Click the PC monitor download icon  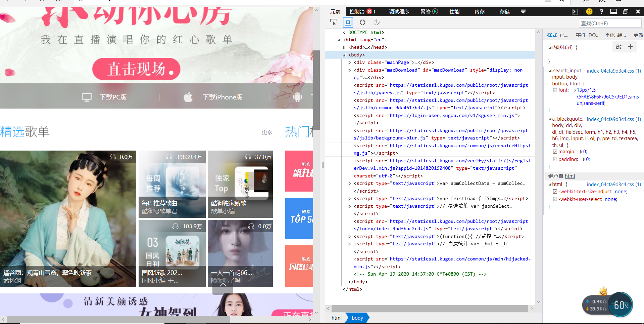87,97
